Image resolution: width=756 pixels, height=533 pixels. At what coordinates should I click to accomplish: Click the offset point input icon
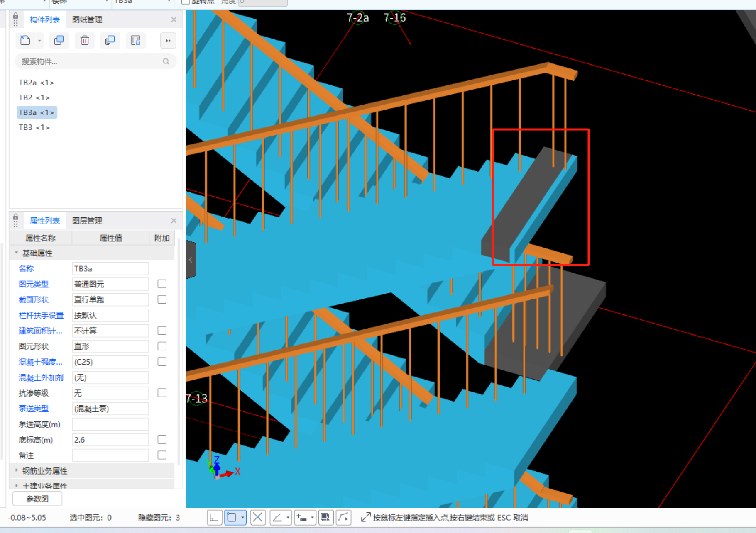(x=302, y=517)
